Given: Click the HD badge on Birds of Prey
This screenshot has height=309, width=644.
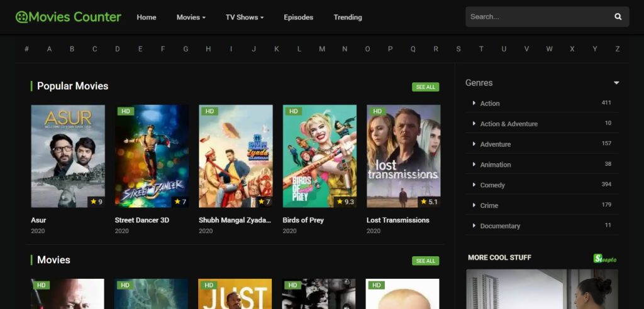Looking at the screenshot, I should point(293,111).
